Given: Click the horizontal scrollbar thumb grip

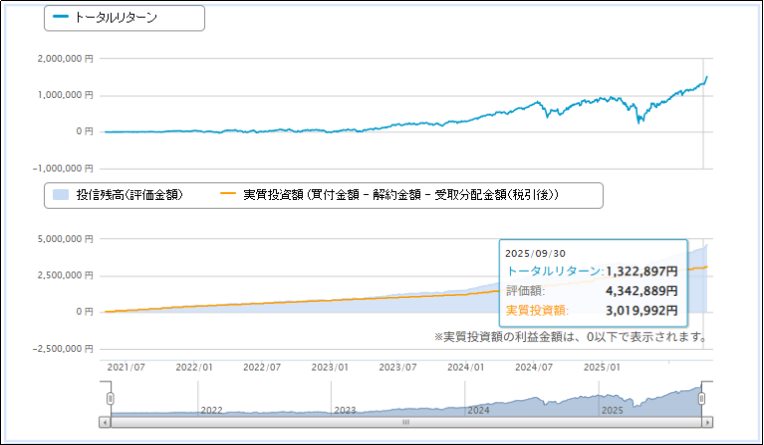Looking at the screenshot, I should tap(405, 423).
